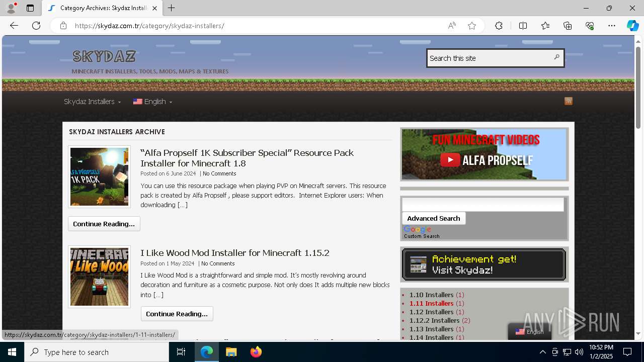Open File Explorer from the taskbar
Viewport: 644px width, 362px height.
[231, 352]
